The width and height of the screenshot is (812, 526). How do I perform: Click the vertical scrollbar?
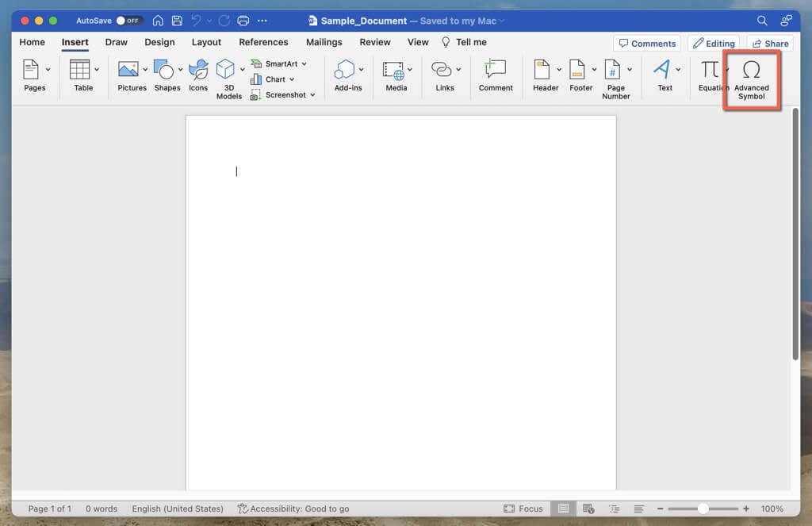795,233
